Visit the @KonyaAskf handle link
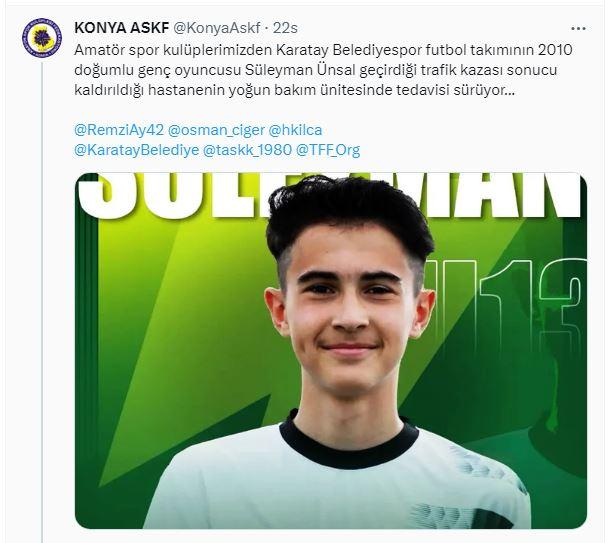The width and height of the screenshot is (609, 543). pos(216,28)
